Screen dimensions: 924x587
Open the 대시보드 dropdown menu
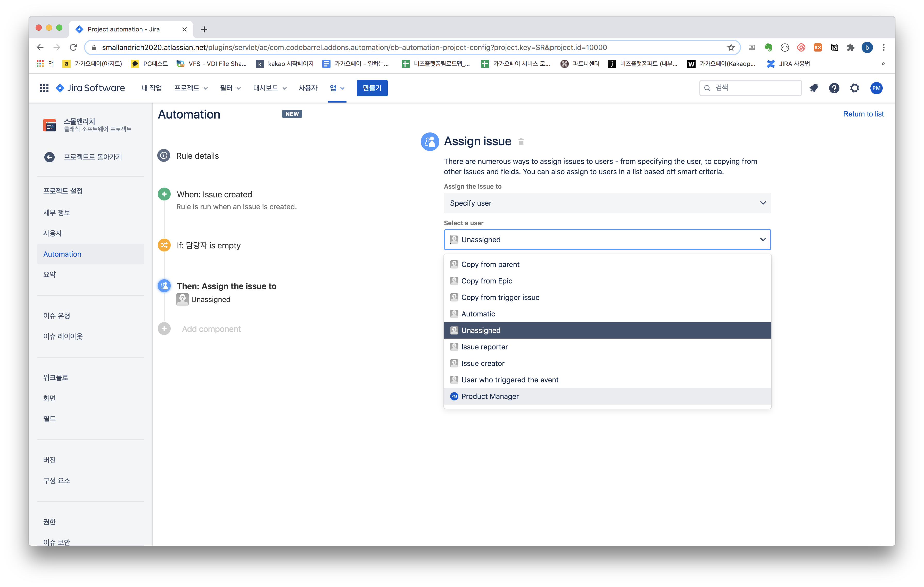click(x=269, y=88)
